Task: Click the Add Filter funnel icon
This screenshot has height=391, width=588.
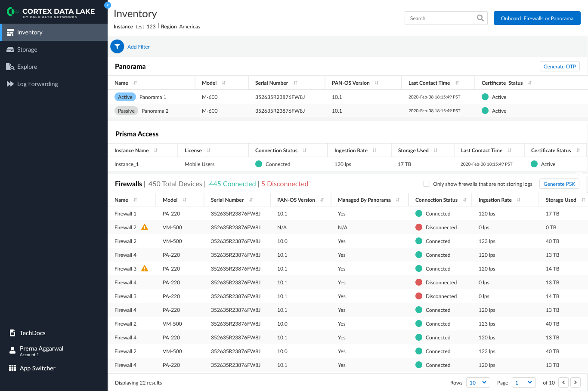Action: click(117, 46)
